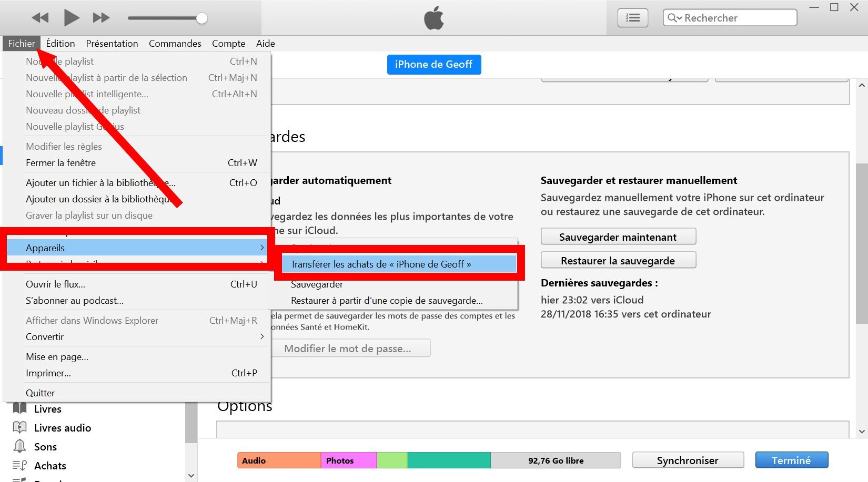Click the rewind previous track icon
This screenshot has height=482, width=868.
click(40, 18)
